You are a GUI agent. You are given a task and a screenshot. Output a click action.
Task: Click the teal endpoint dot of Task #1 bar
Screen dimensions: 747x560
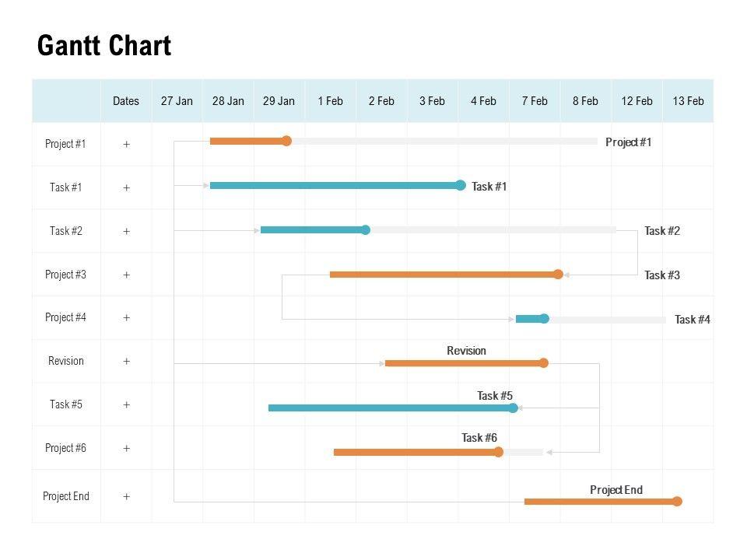(461, 185)
